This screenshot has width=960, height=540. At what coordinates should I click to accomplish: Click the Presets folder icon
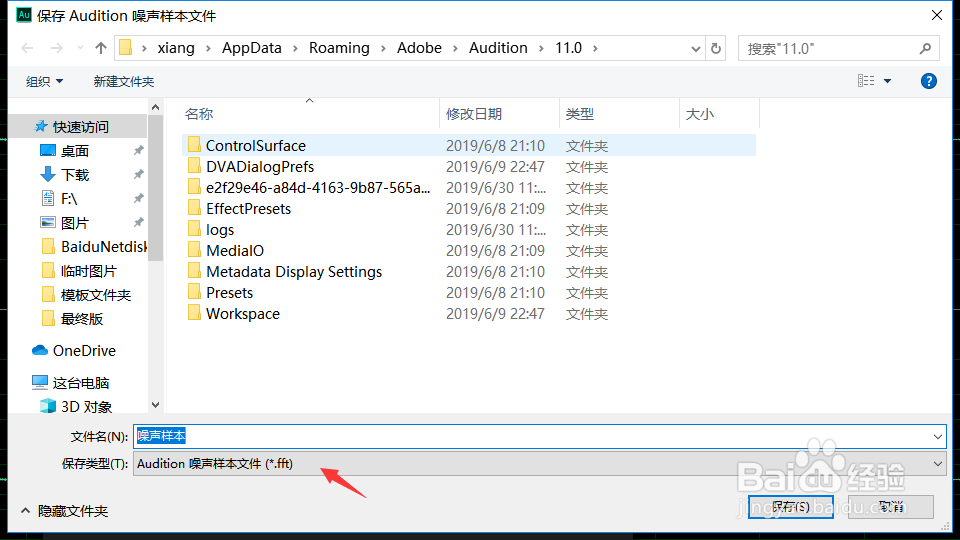click(194, 292)
